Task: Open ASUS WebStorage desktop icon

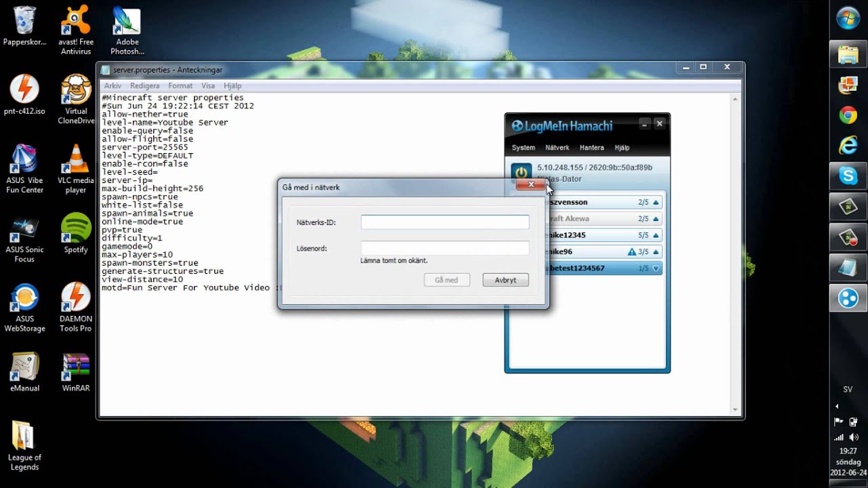Action: pos(24,308)
